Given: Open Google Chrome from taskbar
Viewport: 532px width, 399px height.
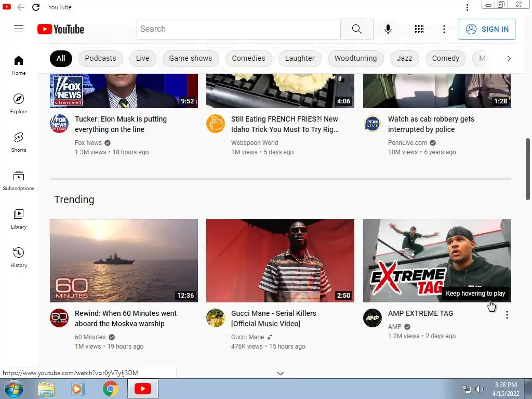Looking at the screenshot, I should point(111,389).
